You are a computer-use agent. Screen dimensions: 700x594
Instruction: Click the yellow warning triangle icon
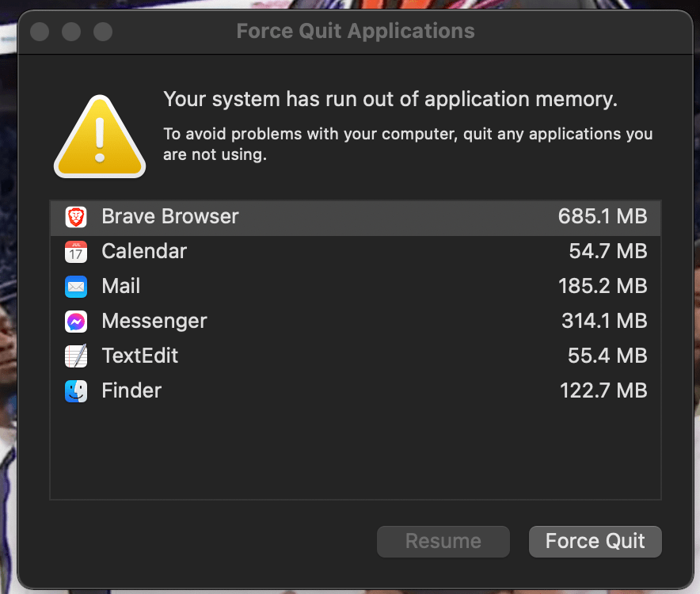99,135
